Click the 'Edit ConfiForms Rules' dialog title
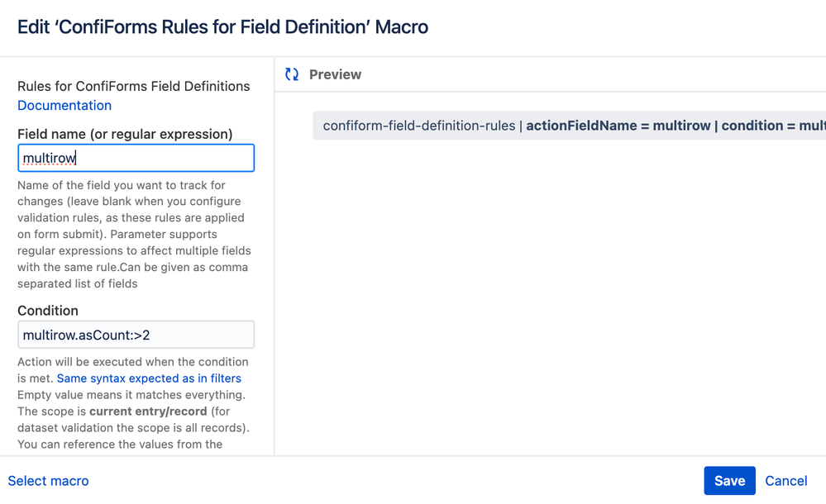The width and height of the screenshot is (826, 504). [x=223, y=27]
